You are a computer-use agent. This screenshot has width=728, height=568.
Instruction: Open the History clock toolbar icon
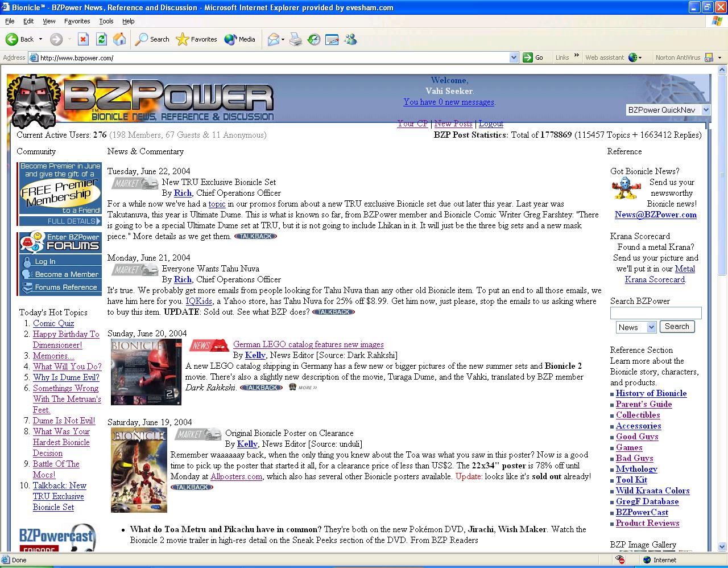click(313, 39)
